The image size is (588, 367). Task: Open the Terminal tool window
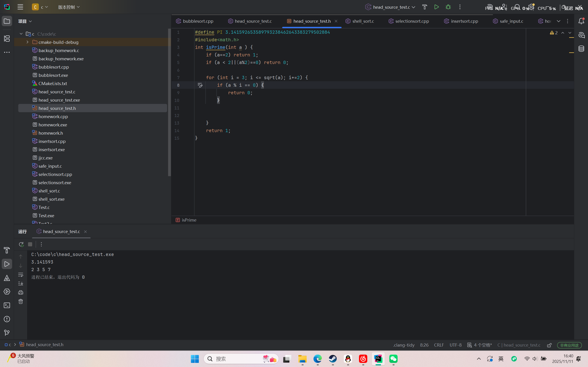(7, 305)
